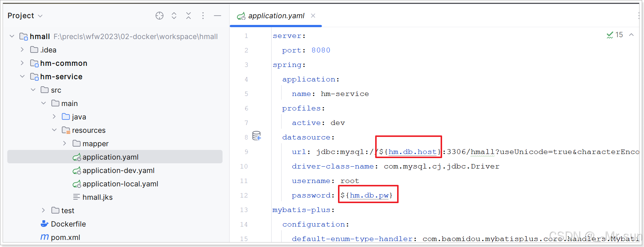644x247 pixels.
Task: Expand the java folder
Action: pyautogui.click(x=54, y=117)
